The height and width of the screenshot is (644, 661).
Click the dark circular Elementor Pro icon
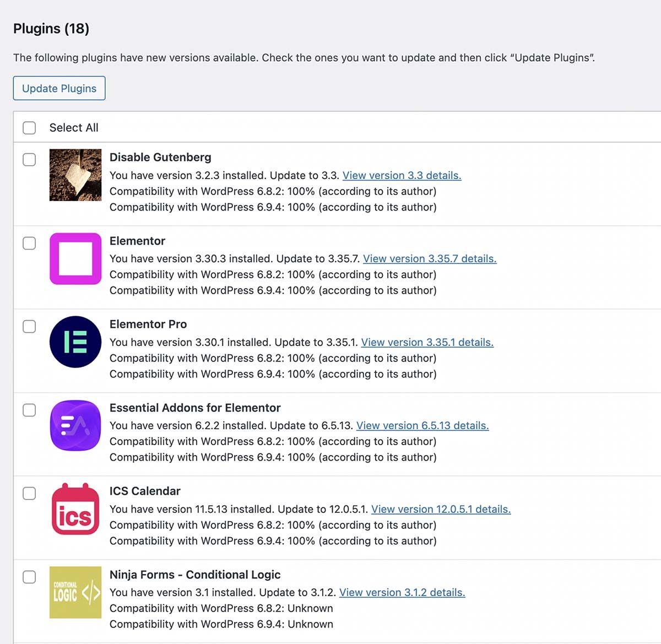click(75, 342)
